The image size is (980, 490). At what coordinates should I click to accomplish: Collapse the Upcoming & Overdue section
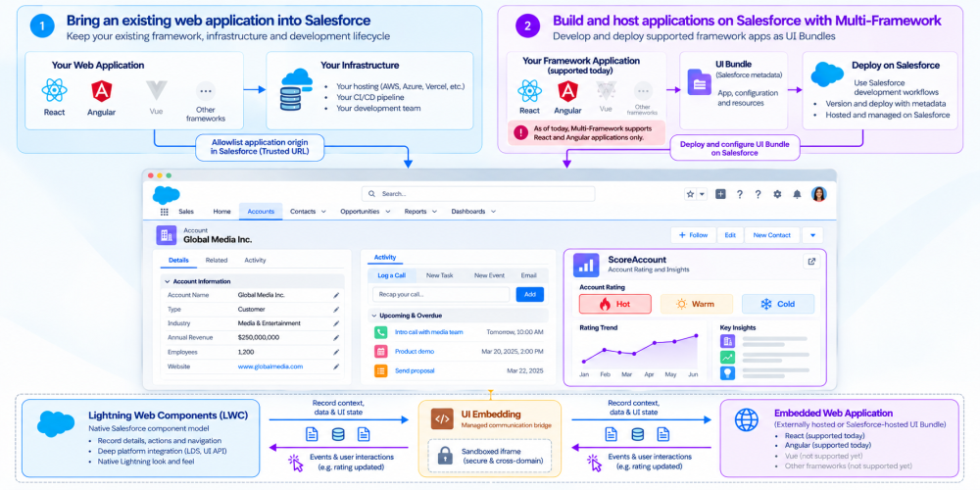tap(373, 316)
